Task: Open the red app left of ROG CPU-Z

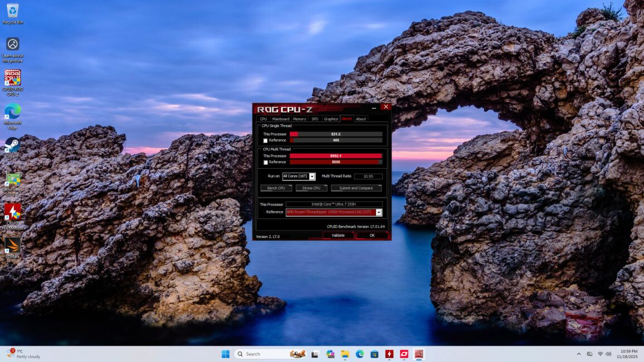Action: (404, 354)
